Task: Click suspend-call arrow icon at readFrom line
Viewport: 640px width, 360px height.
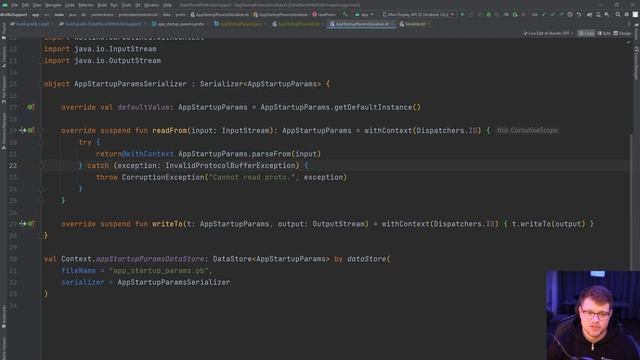Action: (22, 131)
